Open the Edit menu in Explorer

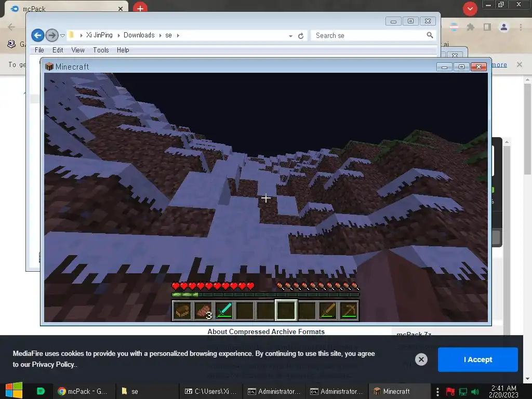[x=58, y=50]
